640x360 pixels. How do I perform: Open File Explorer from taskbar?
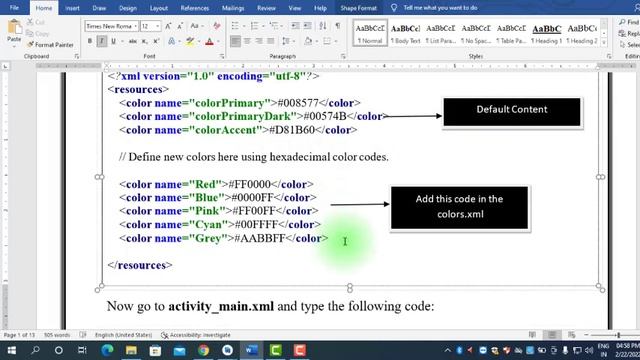[x=131, y=350]
